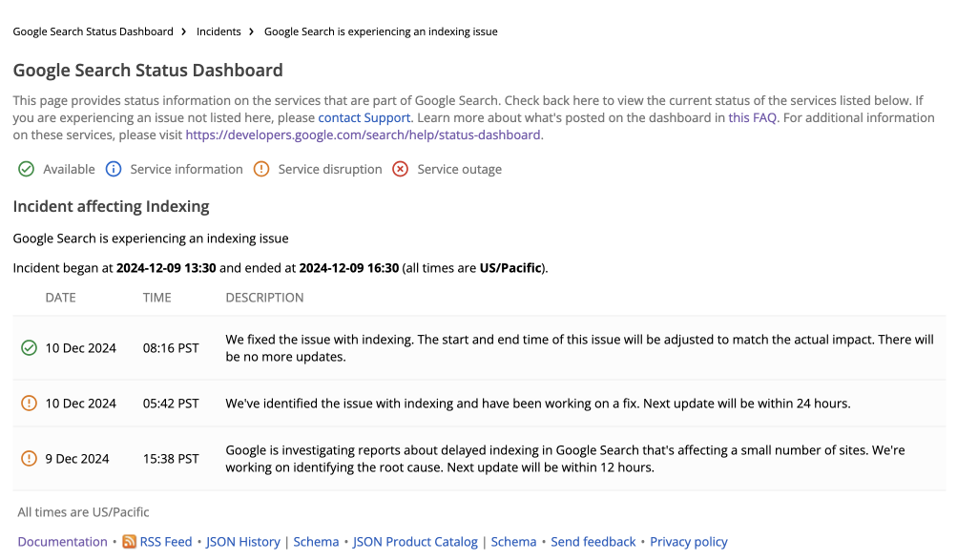Open the RSS Feed link
Image resolution: width=957 pixels, height=560 pixels.
click(x=166, y=542)
